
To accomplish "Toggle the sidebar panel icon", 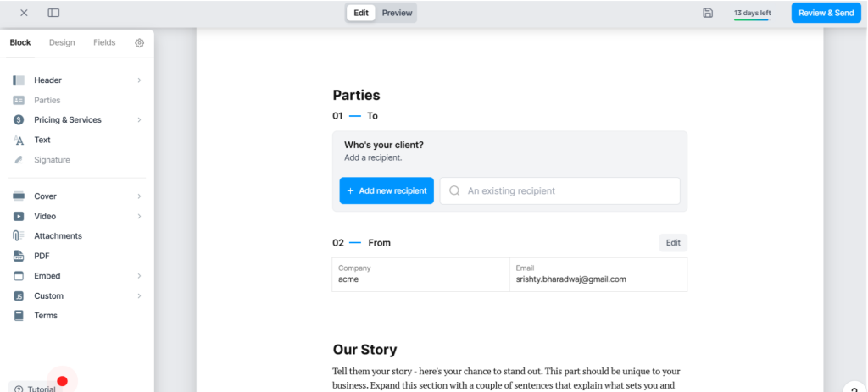I will pos(53,13).
